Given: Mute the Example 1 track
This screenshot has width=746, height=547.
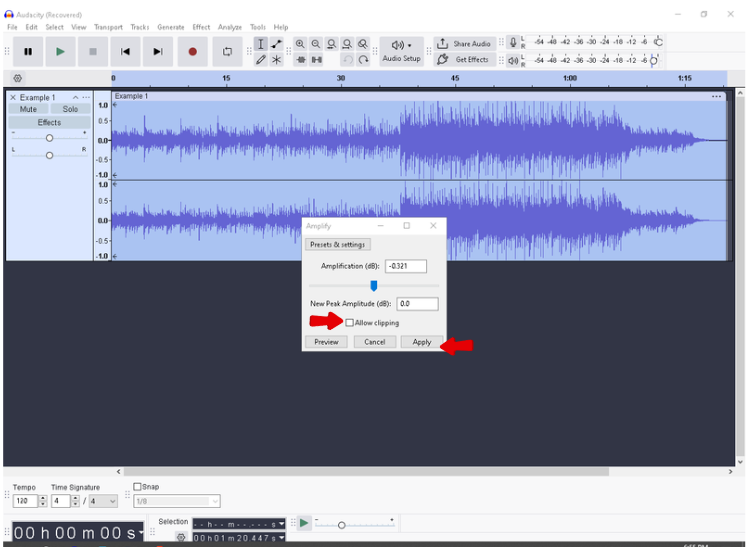Looking at the screenshot, I should 28,109.
